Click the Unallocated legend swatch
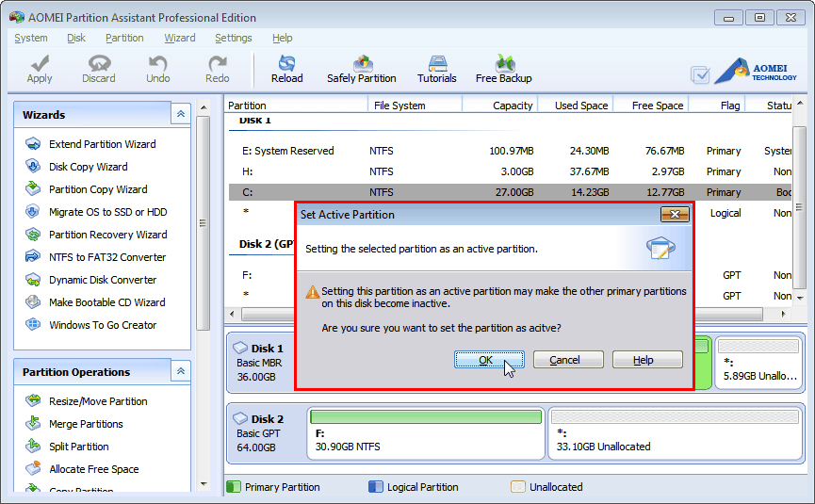 tap(517, 487)
